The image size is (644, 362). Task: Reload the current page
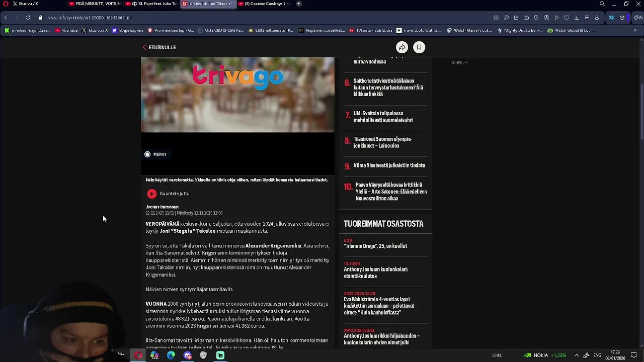pyautogui.click(x=28, y=18)
